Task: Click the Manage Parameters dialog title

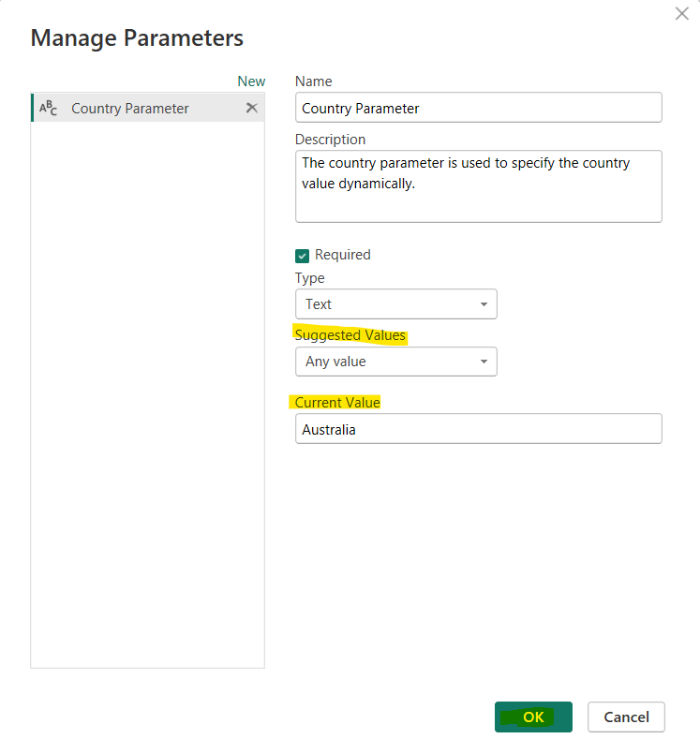Action: point(137,38)
